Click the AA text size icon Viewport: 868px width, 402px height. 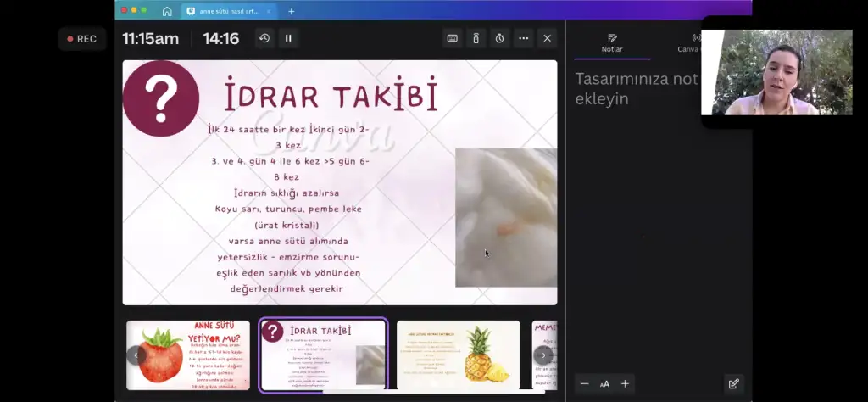[x=604, y=384]
